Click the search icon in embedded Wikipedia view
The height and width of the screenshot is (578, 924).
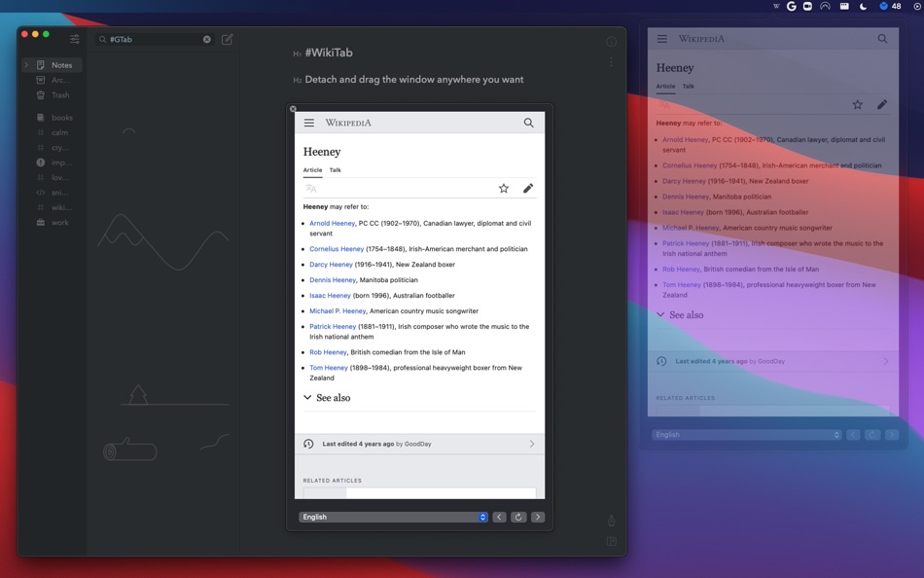click(x=528, y=123)
